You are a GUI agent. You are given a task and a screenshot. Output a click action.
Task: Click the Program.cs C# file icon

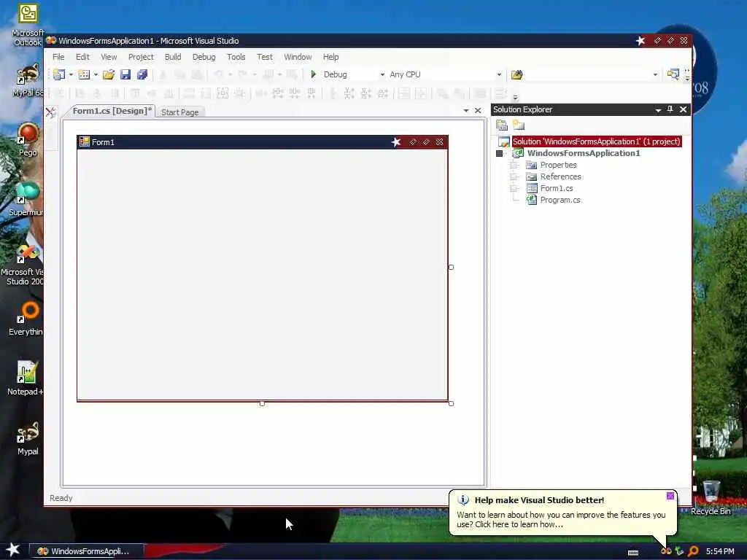[x=531, y=200]
